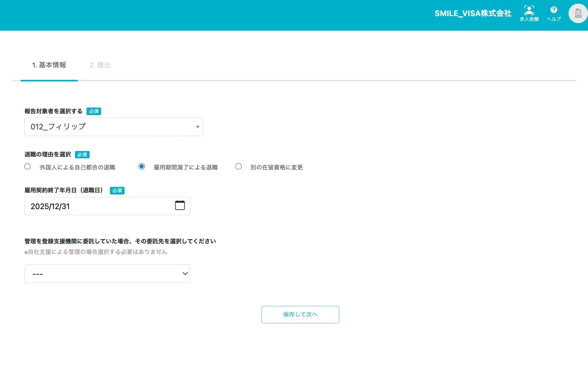Image resolution: width=588 pixels, height=375 pixels.
Task: Click the ヘルプ text label in header
Action: tap(554, 19)
